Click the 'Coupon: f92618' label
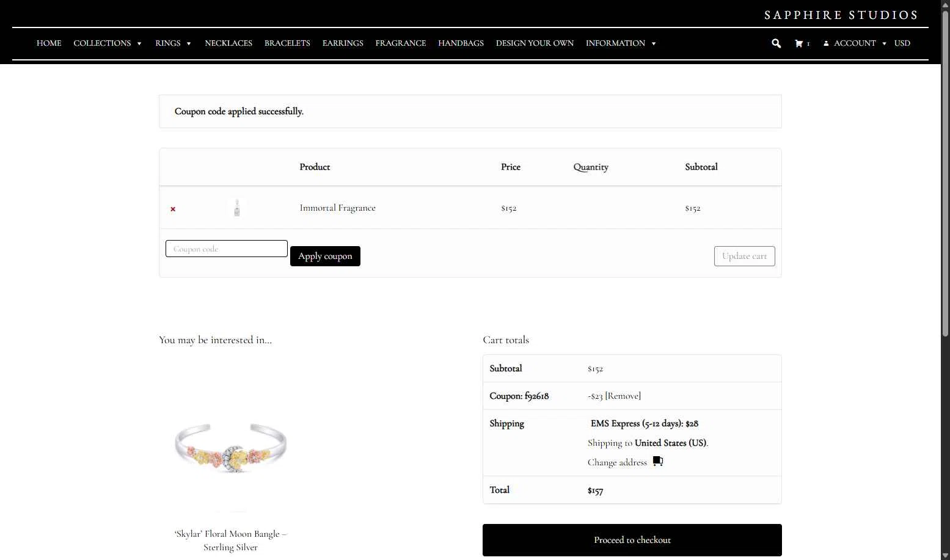Screen dimensions: 950x560 click(x=519, y=396)
